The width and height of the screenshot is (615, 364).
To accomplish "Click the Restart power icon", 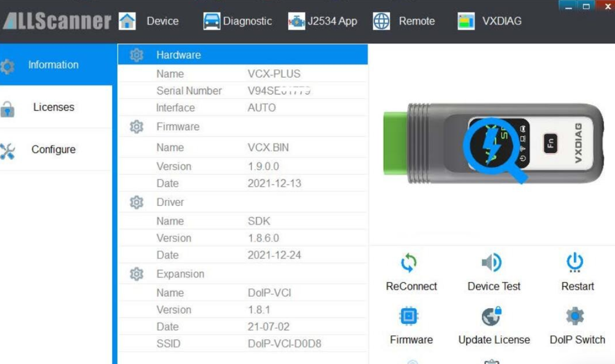I will [x=575, y=262].
